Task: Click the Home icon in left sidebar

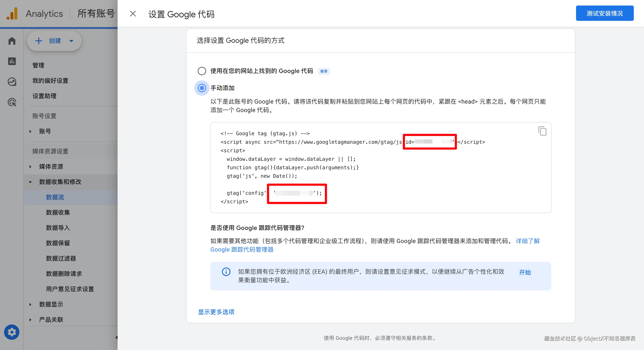Action: [x=12, y=41]
